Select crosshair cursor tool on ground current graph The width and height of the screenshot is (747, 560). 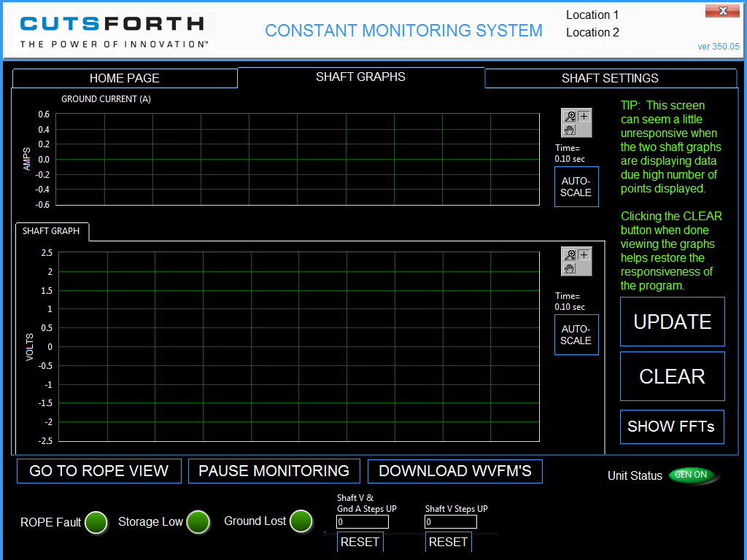point(584,116)
